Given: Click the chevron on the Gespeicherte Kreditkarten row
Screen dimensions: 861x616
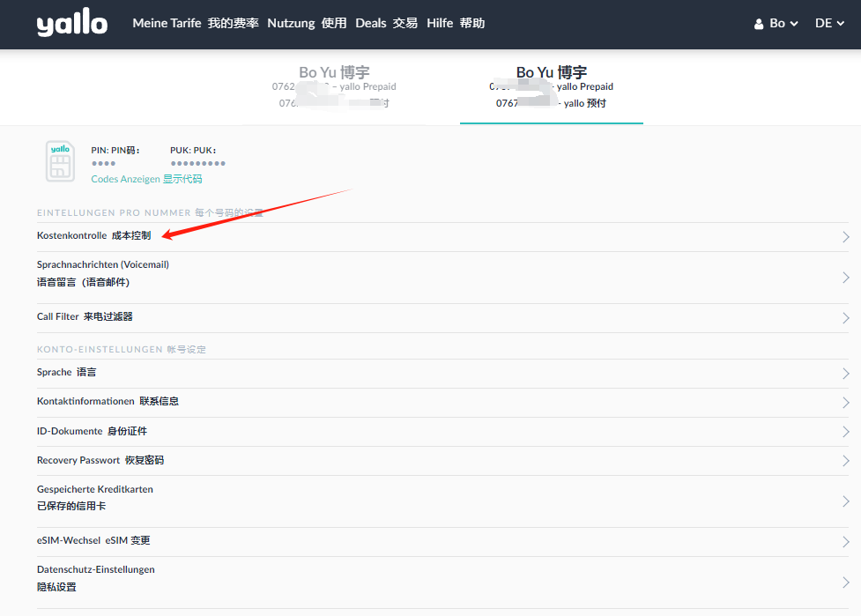Looking at the screenshot, I should tap(846, 501).
